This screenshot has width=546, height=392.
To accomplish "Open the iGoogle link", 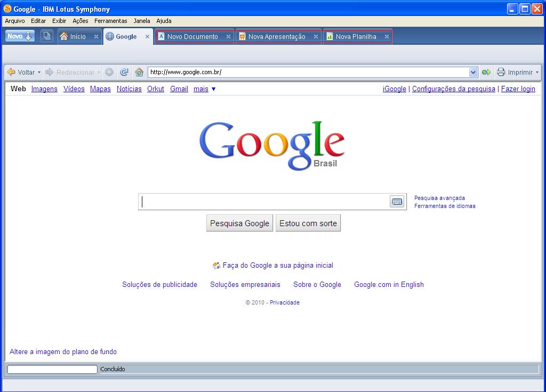I will tap(394, 89).
